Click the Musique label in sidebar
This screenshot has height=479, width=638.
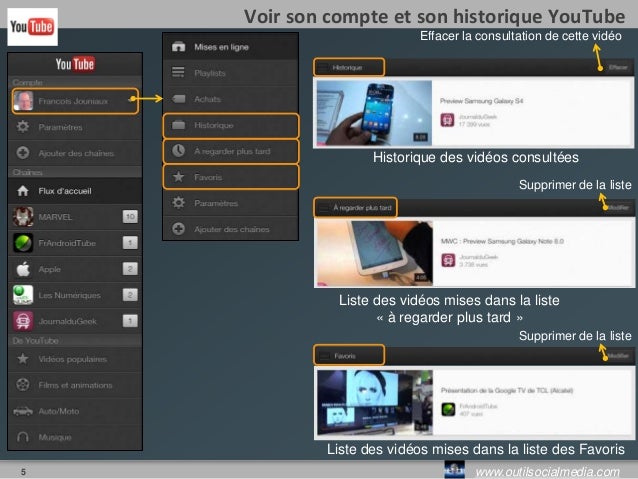click(x=55, y=437)
